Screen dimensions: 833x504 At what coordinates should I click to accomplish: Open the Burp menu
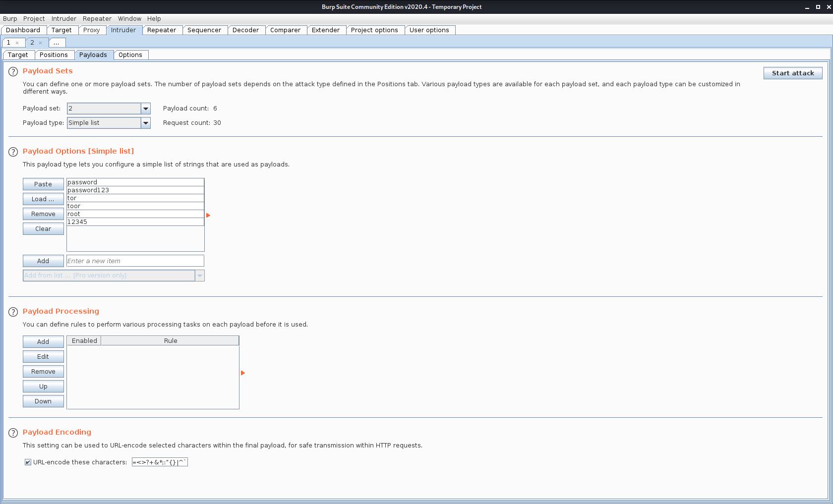tap(10, 19)
